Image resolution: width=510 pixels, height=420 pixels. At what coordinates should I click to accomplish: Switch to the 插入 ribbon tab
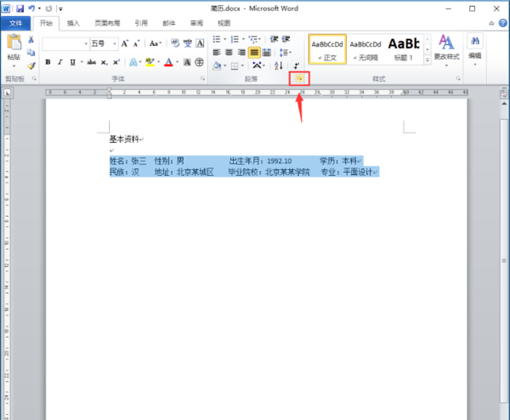tap(73, 23)
